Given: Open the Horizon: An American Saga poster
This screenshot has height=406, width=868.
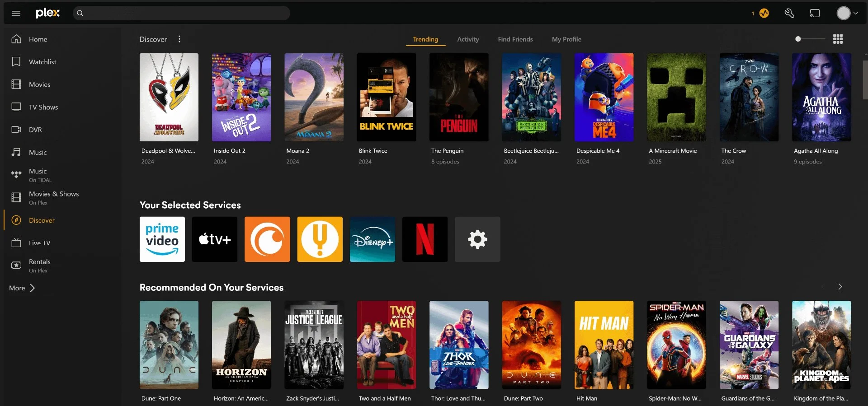Looking at the screenshot, I should (241, 345).
